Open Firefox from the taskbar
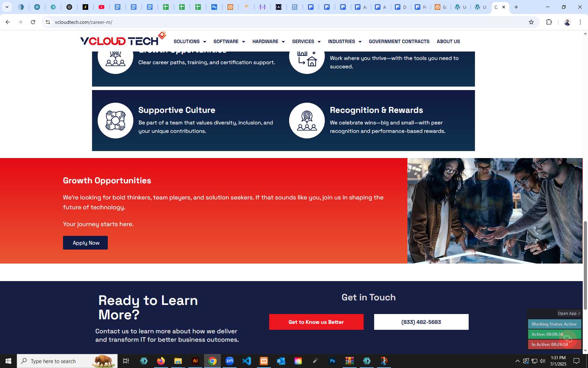588x368 pixels. coord(161,361)
